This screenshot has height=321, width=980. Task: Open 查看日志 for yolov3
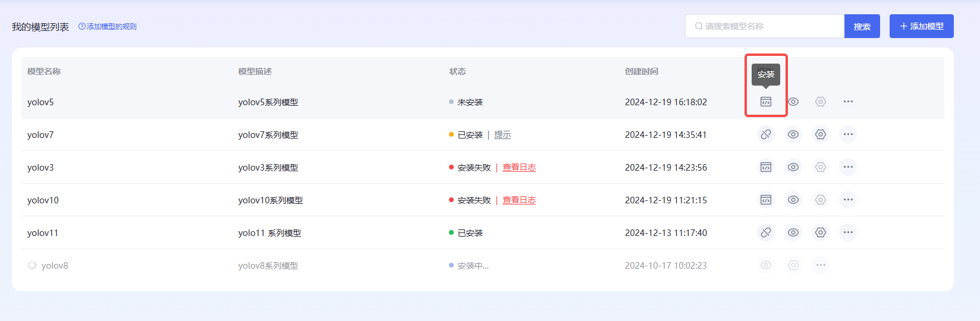click(x=519, y=168)
